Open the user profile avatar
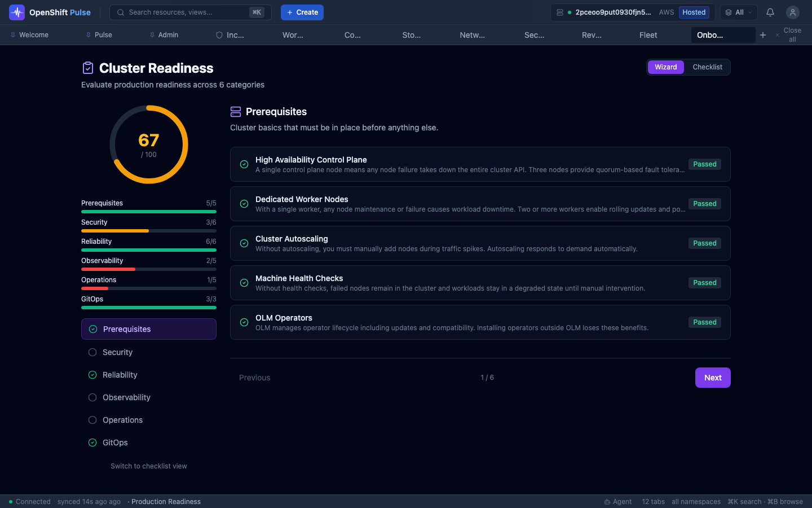 (792, 12)
